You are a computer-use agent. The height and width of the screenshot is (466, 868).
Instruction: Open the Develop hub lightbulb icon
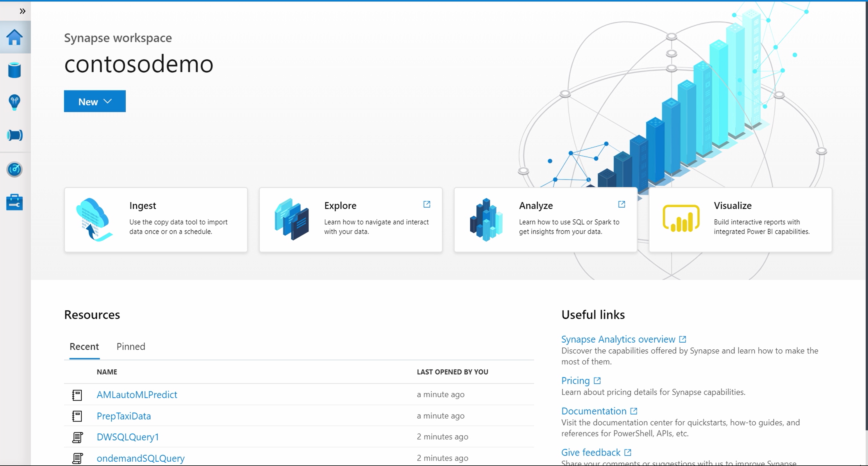tap(15, 102)
